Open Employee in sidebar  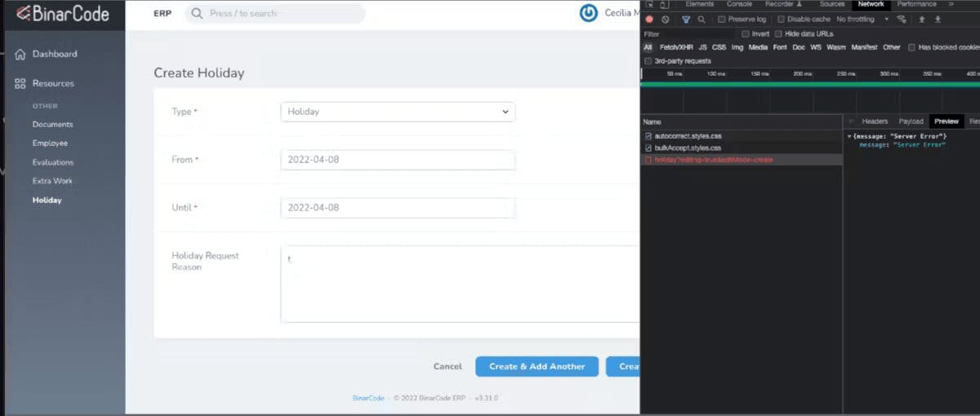click(x=50, y=144)
